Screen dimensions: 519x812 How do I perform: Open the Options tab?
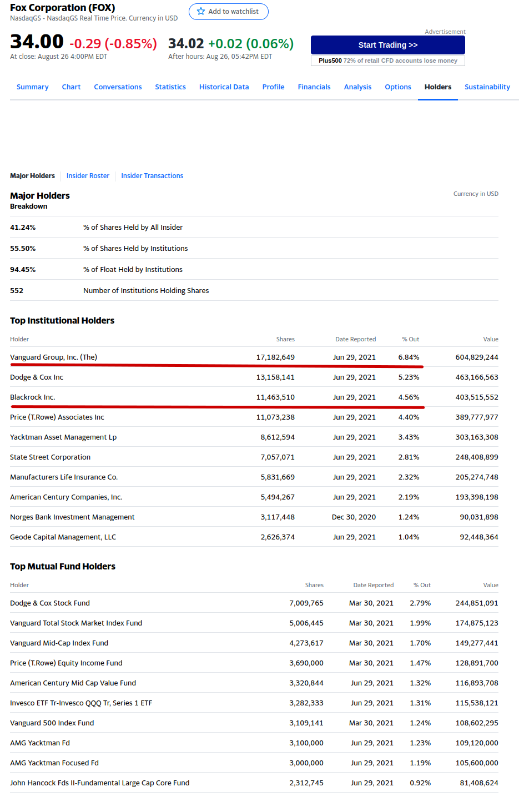398,87
